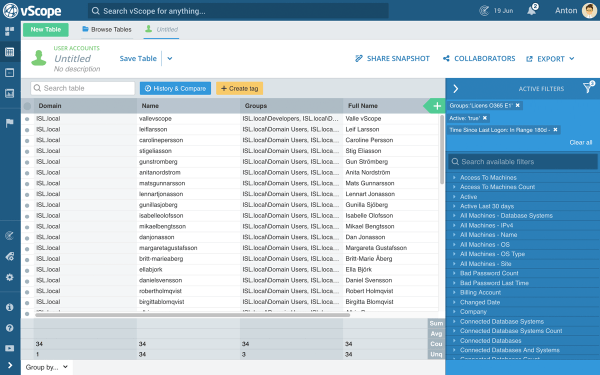Viewport: 600px width, 375px height.
Task: Open the video icon in sidebar
Action: coord(10,348)
